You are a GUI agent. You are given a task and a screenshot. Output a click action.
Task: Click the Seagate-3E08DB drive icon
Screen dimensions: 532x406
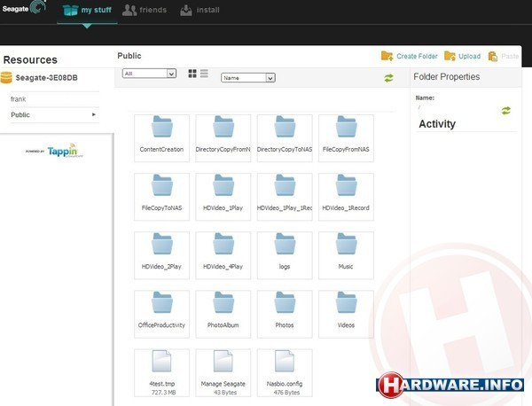8,77
